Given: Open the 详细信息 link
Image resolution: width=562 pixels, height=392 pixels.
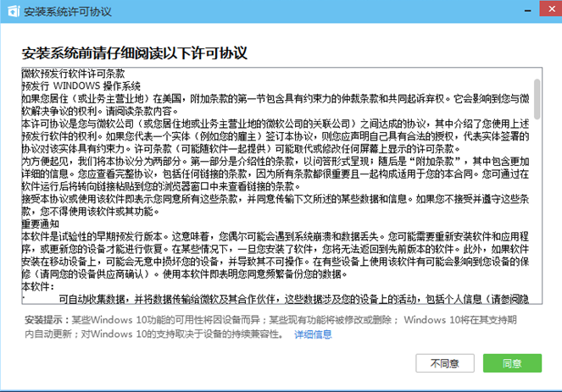Looking at the screenshot, I should pyautogui.click(x=313, y=334).
